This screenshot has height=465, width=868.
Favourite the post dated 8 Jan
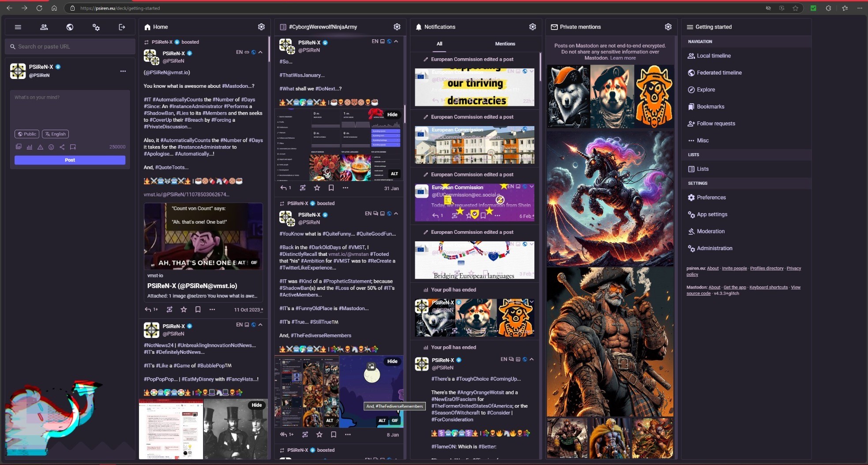point(319,435)
